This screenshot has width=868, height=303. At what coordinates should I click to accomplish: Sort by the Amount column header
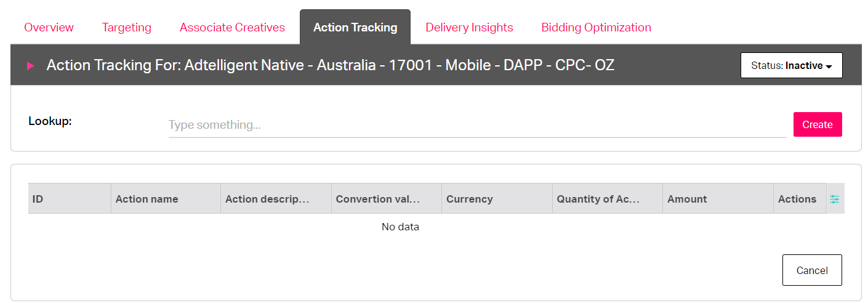click(718, 199)
